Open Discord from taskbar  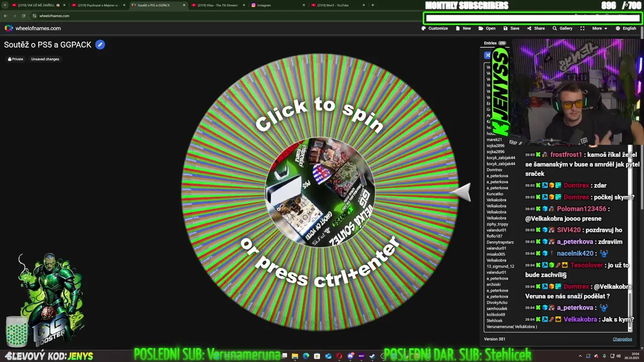[x=351, y=356]
